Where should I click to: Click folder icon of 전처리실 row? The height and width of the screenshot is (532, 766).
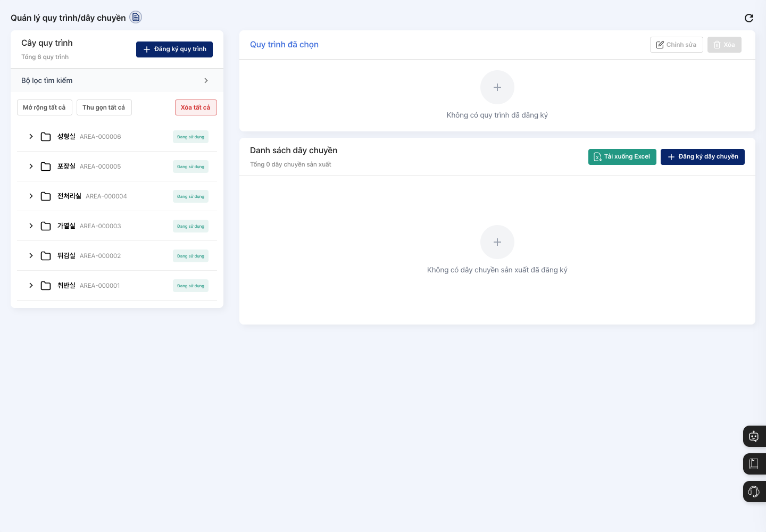[46, 196]
